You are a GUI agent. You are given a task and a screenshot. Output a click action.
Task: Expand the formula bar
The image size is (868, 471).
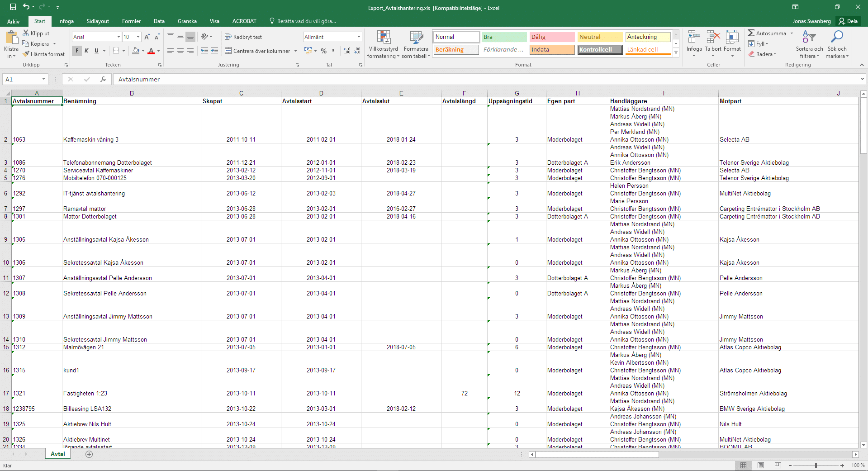click(x=862, y=79)
